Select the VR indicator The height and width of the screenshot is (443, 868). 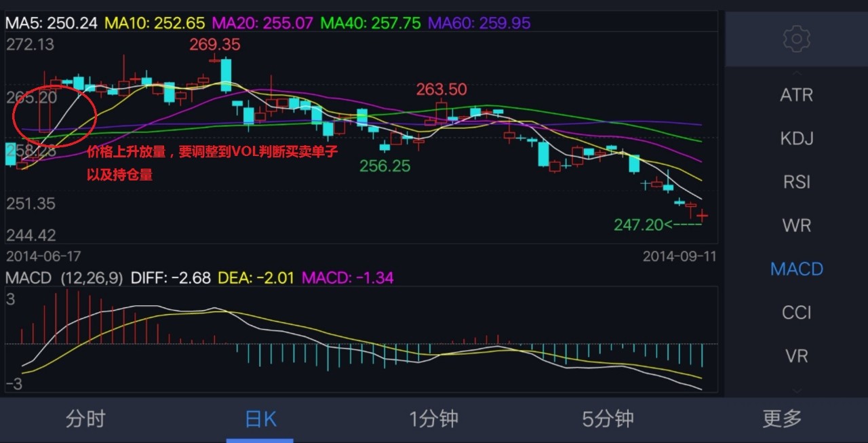tap(796, 355)
